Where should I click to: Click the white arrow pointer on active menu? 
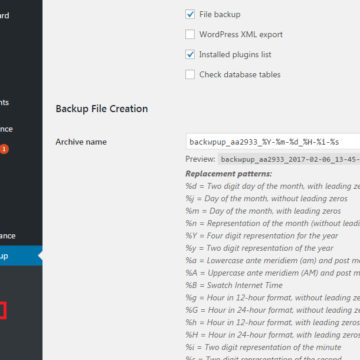click(x=40, y=256)
